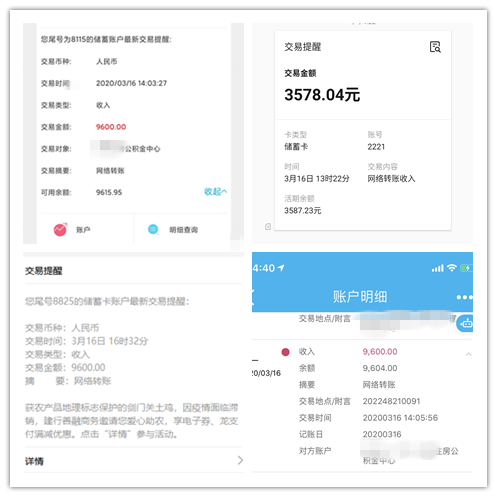Tap the blue 明细查询 magnifier icon
The height and width of the screenshot is (497, 497).
click(x=153, y=230)
